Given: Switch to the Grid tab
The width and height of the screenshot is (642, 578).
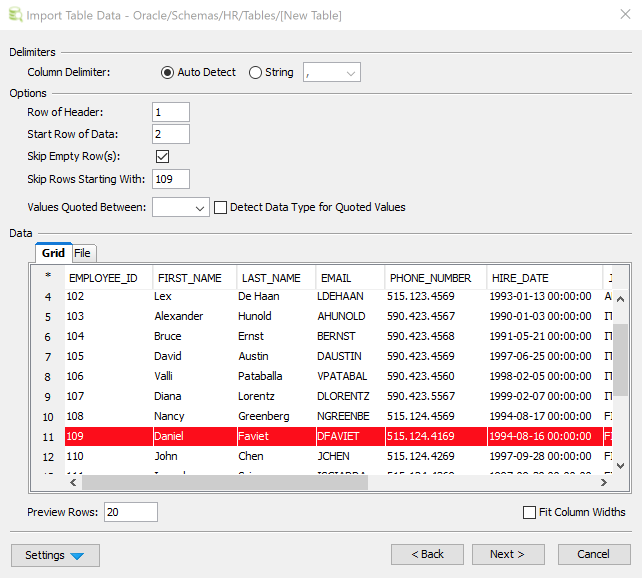Looking at the screenshot, I should tap(53, 253).
